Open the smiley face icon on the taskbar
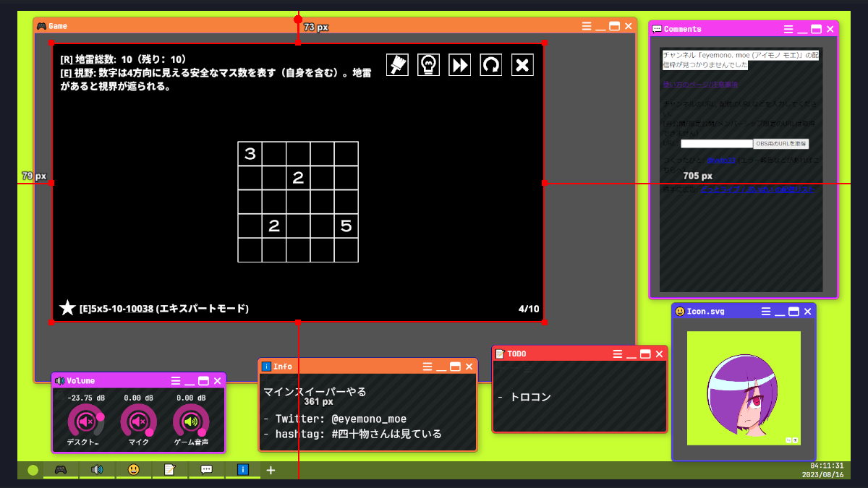Viewport: 868px width, 488px height. click(134, 469)
